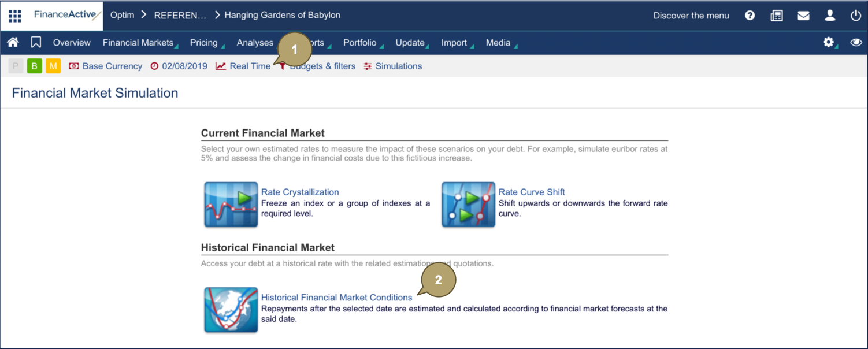Open the Rate Crystallization link

pyautogui.click(x=300, y=192)
